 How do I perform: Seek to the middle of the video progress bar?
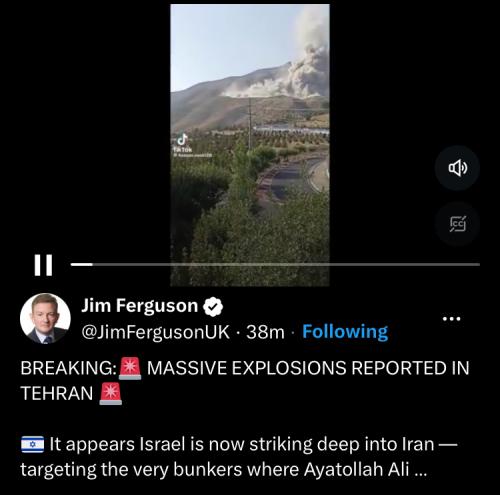pyautogui.click(x=275, y=264)
